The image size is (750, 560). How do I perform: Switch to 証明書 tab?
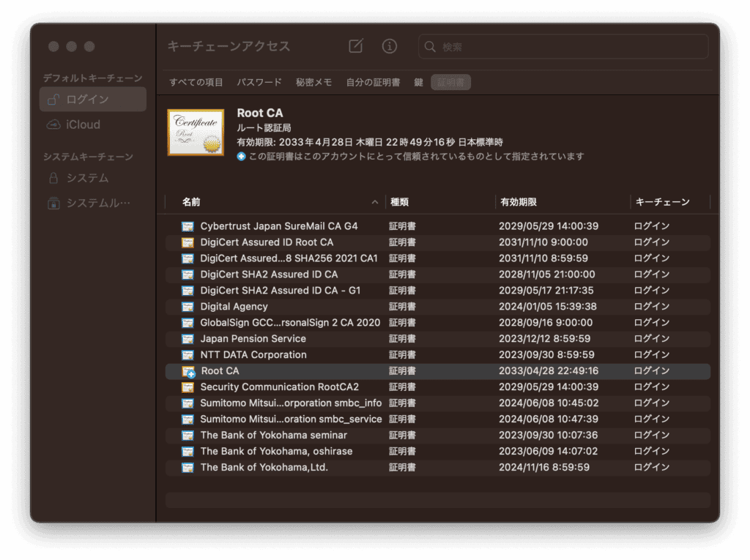(450, 82)
